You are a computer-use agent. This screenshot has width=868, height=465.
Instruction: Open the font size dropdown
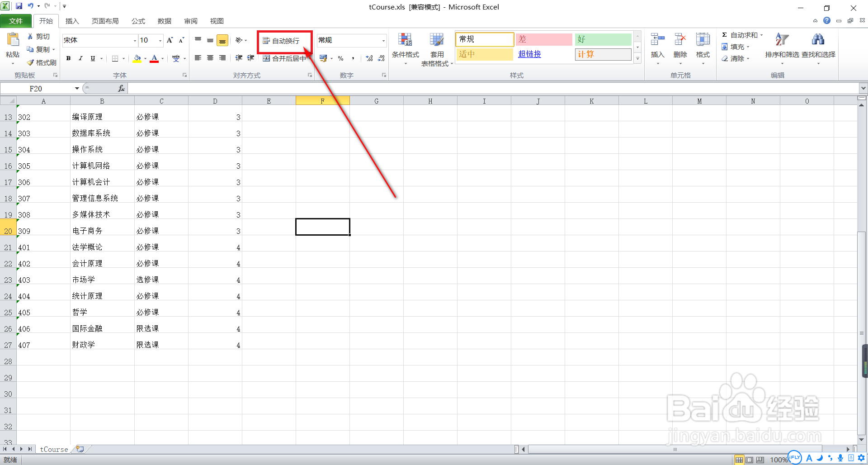[160, 41]
